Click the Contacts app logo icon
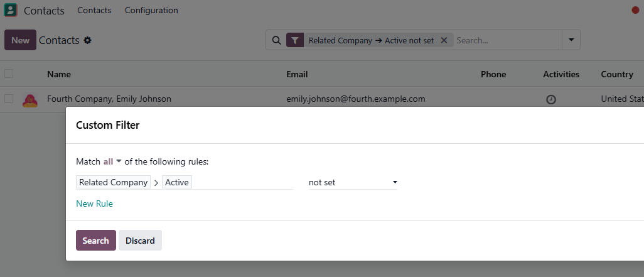 click(x=11, y=10)
